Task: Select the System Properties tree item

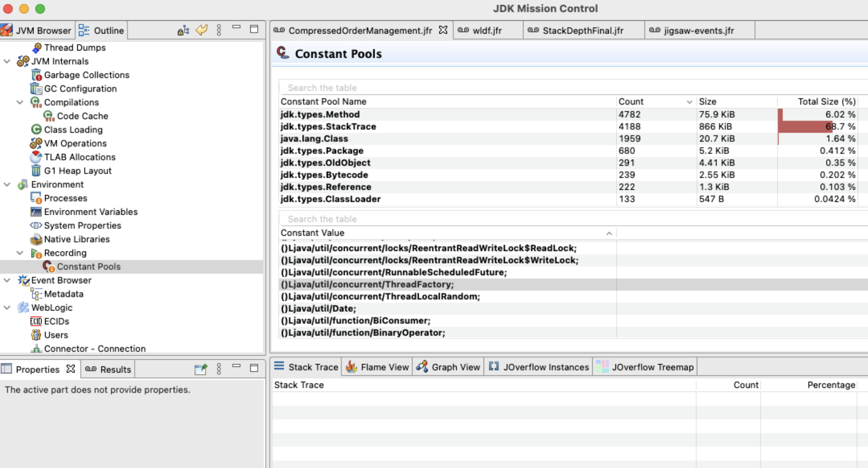Action: click(82, 225)
